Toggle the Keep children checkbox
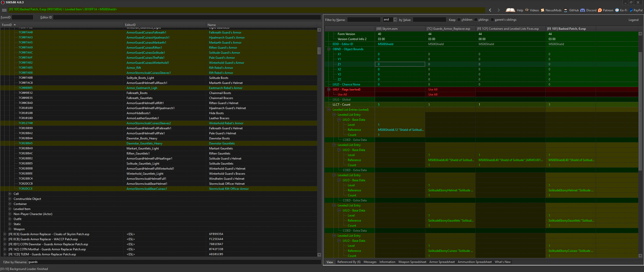 click(x=459, y=20)
